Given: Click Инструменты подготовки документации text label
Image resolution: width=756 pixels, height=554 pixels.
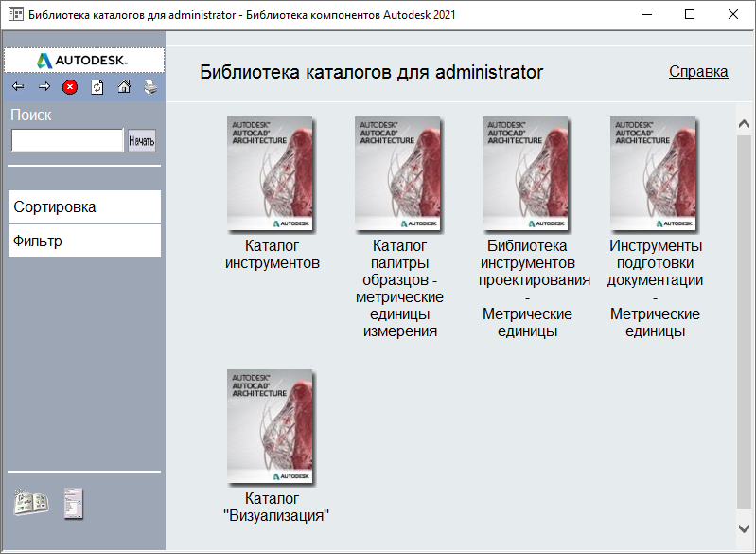Looking at the screenshot, I should pyautogui.click(x=656, y=289).
